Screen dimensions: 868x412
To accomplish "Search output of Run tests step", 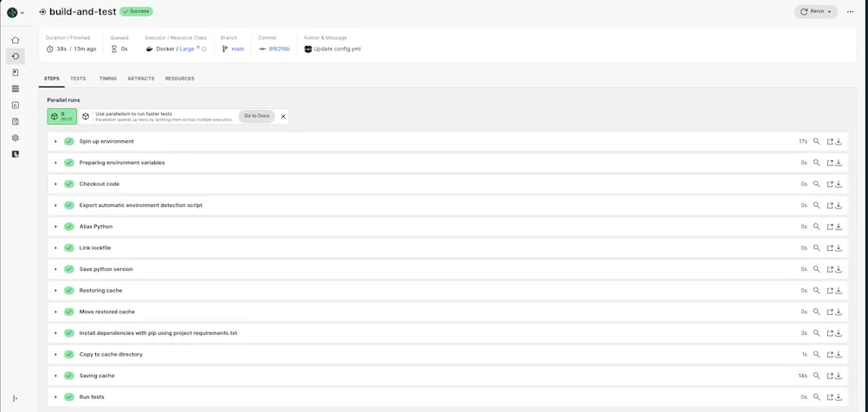I will [816, 397].
